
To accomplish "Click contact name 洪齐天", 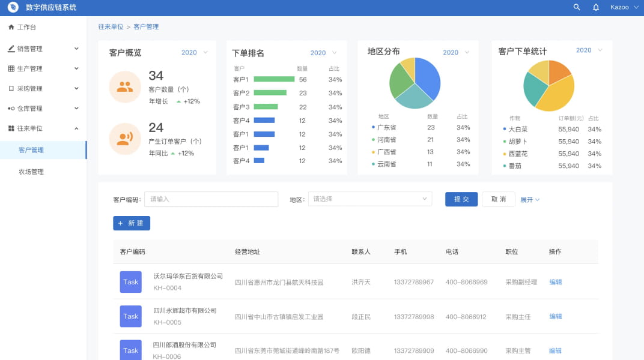I will [x=361, y=282].
